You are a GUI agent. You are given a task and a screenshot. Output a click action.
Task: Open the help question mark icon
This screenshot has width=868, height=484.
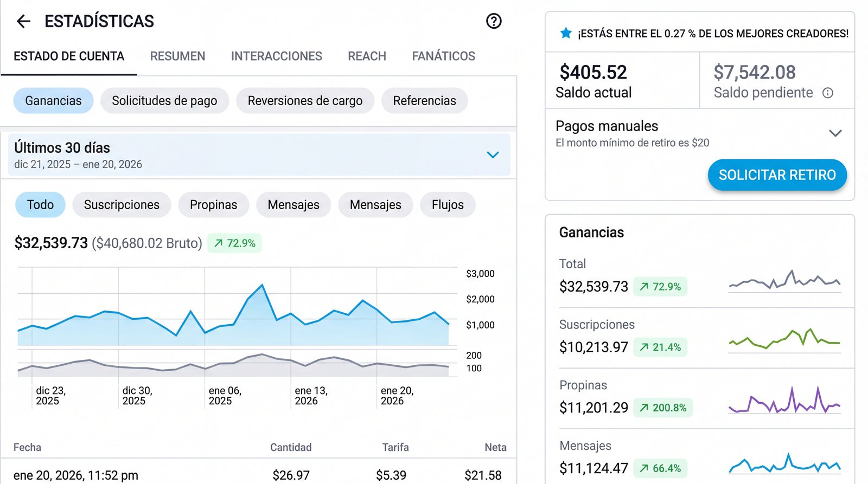493,21
